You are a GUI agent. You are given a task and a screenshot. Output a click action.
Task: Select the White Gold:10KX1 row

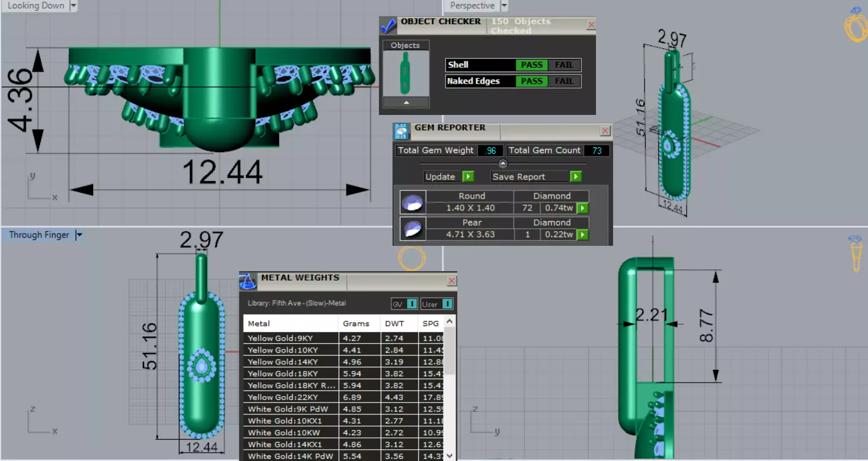coord(344,421)
